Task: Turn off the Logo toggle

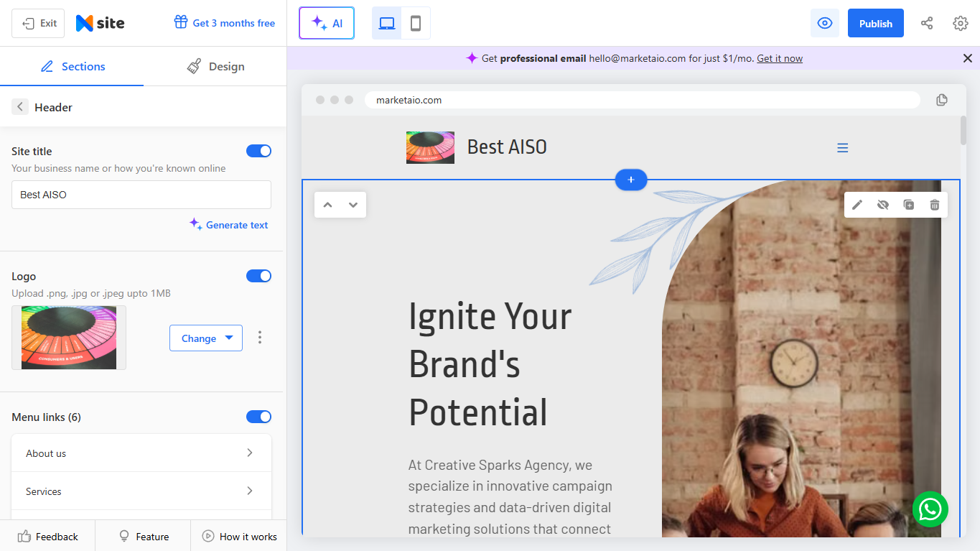Action: click(258, 276)
